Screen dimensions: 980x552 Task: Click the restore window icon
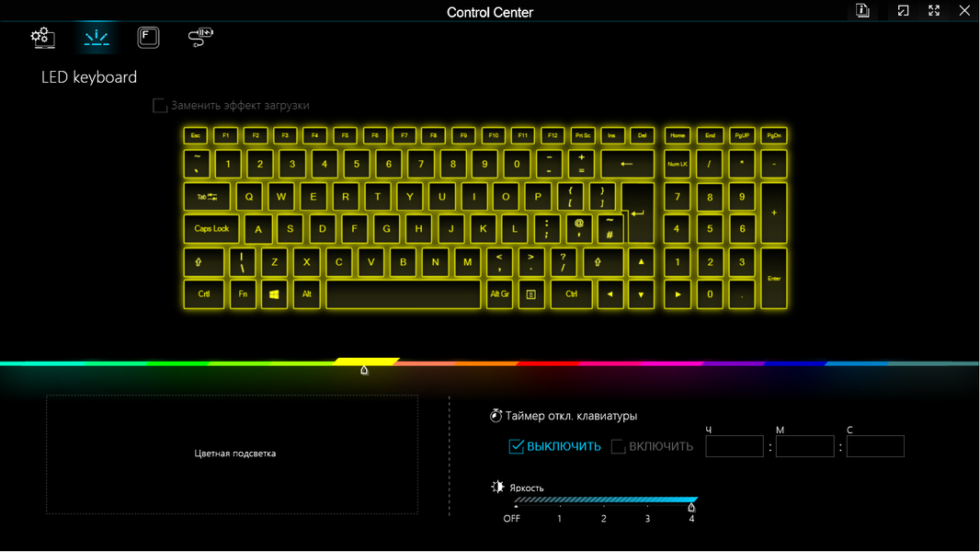pyautogui.click(x=903, y=11)
